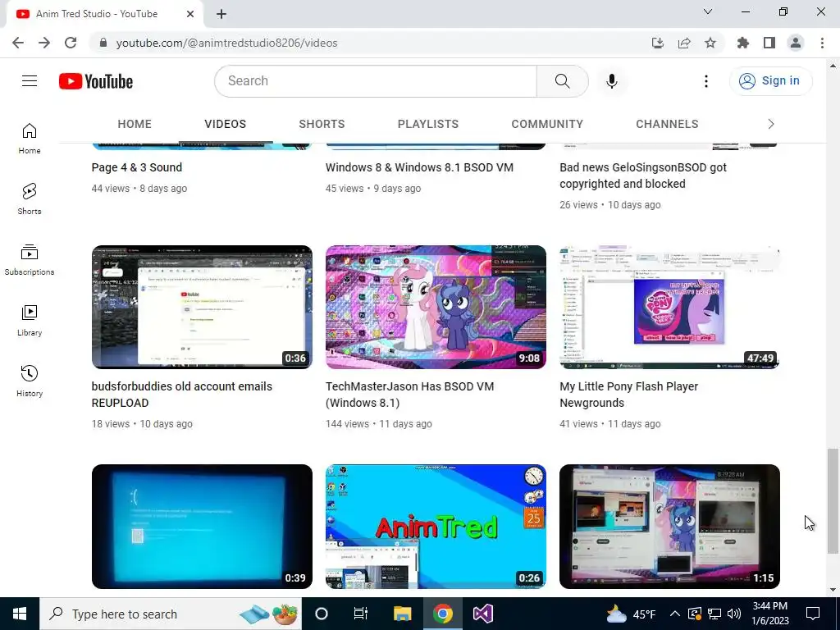Image resolution: width=840 pixels, height=630 pixels.
Task: Click the install app icon in address bar
Action: pos(657,43)
